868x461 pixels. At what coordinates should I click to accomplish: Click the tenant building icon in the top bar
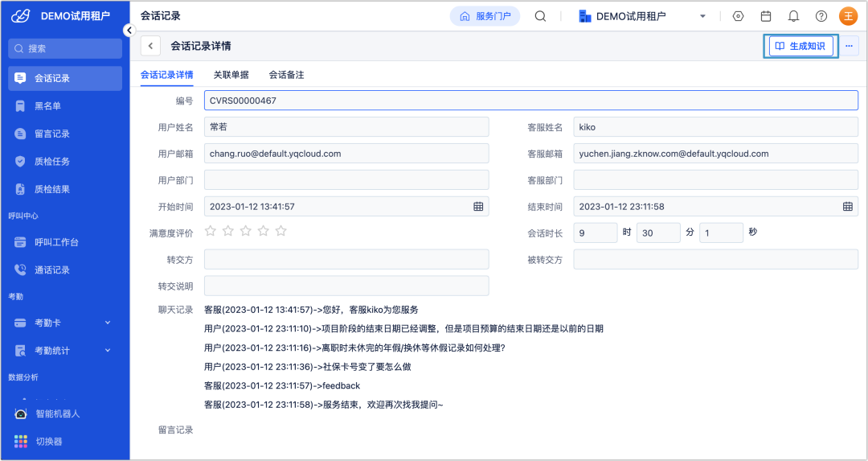click(x=584, y=16)
